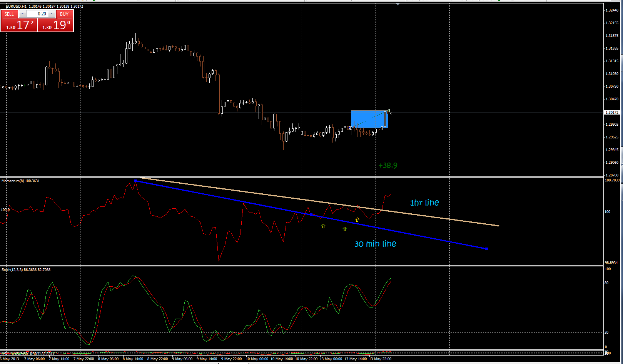Select the second yellow arrow below the momentum line
The width and height of the screenshot is (623, 364).
[x=344, y=229]
